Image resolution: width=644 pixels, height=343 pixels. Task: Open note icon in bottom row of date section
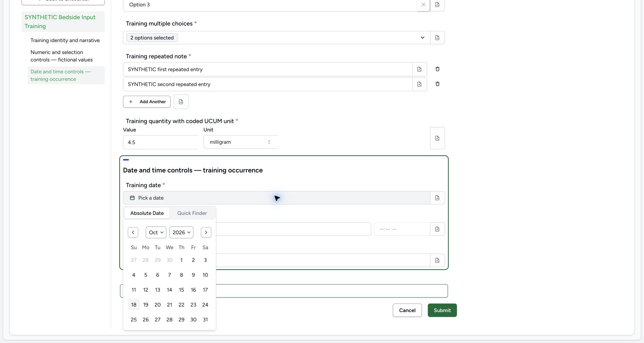coord(438,260)
